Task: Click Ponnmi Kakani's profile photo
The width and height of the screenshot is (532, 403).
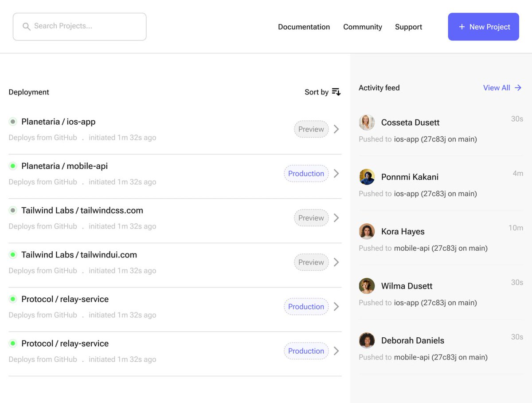Action: tap(367, 177)
